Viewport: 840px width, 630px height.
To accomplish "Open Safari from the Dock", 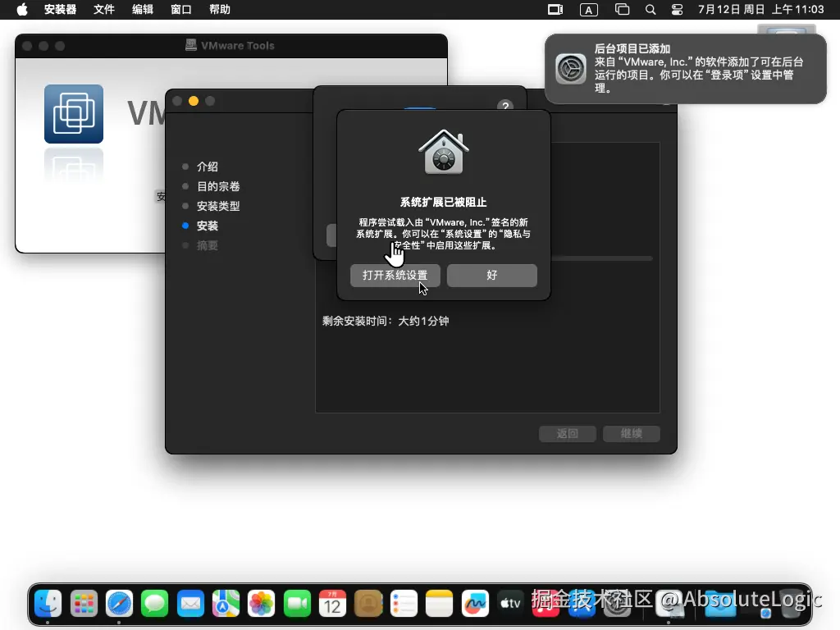I will click(119, 604).
